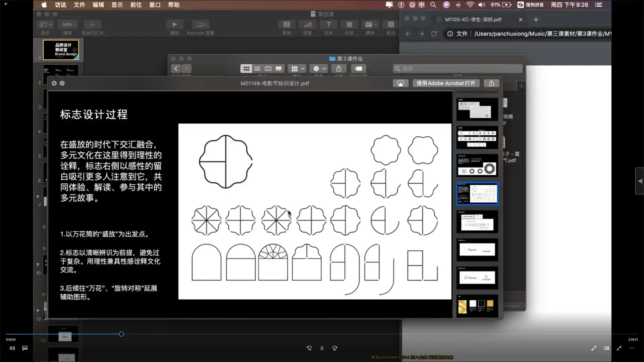The width and height of the screenshot is (644, 362).
Task: Start Keynote 直播 streaming
Action: (x=201, y=24)
